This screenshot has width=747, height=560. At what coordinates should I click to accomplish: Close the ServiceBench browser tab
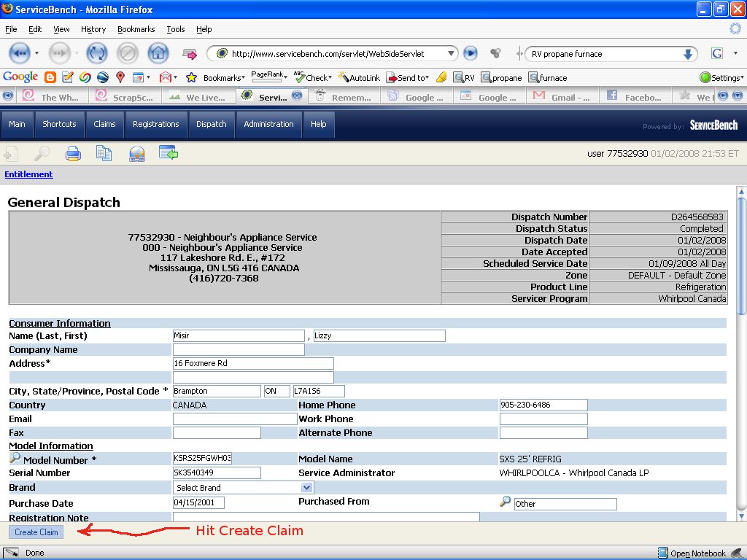[x=297, y=96]
